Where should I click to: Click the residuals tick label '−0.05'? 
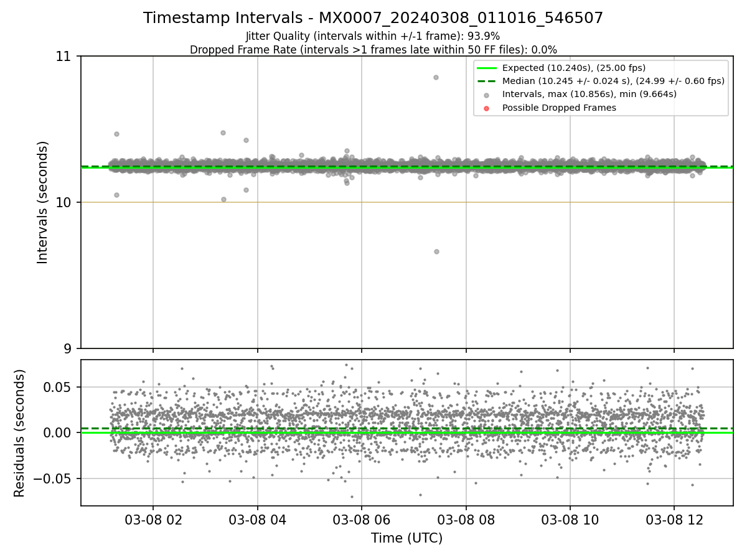[x=53, y=478]
